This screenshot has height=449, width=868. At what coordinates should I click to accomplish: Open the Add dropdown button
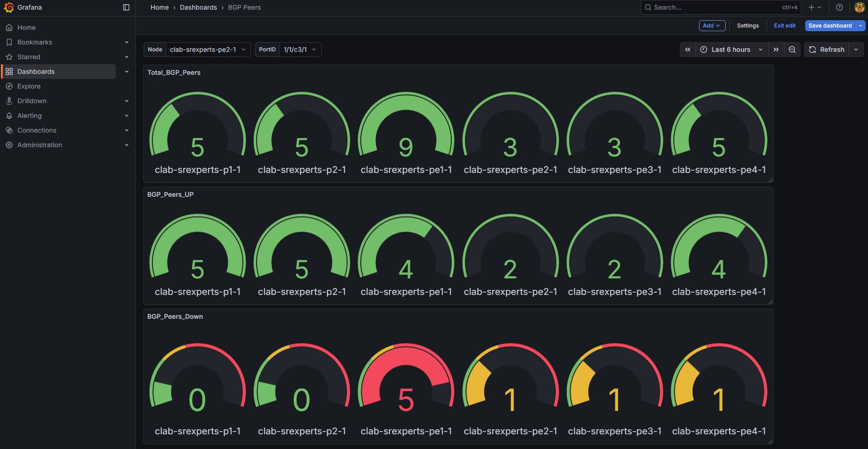point(712,26)
